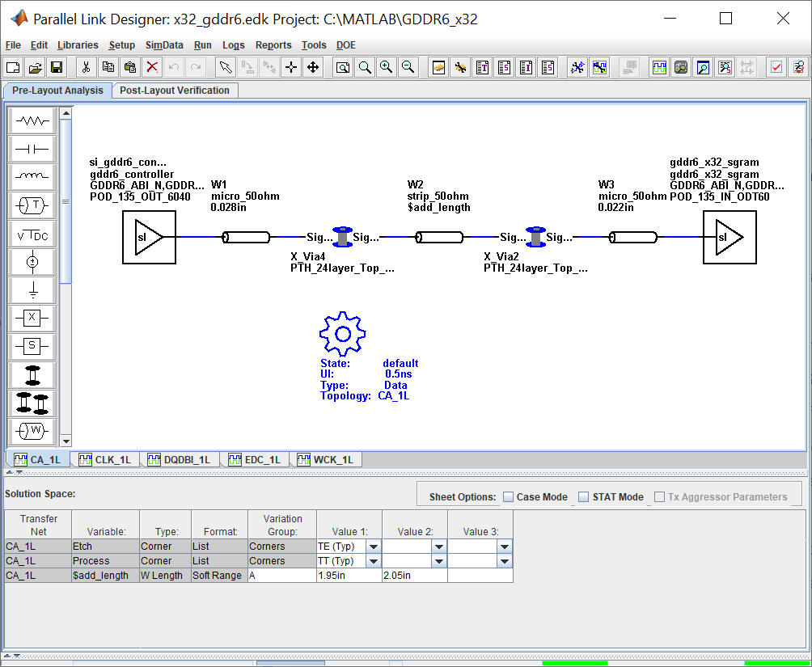Image resolution: width=812 pixels, height=667 pixels.
Task: Cut selection using the scissors icon
Action: [86, 67]
